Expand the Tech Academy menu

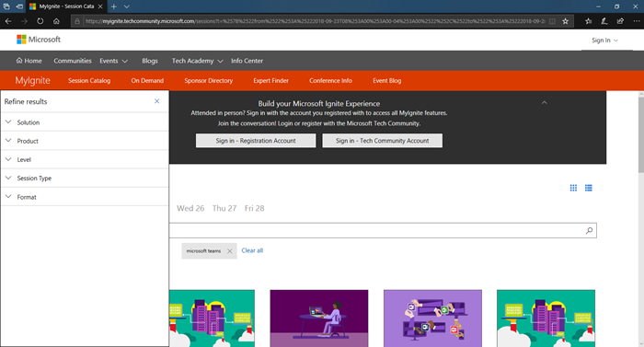[x=197, y=61]
